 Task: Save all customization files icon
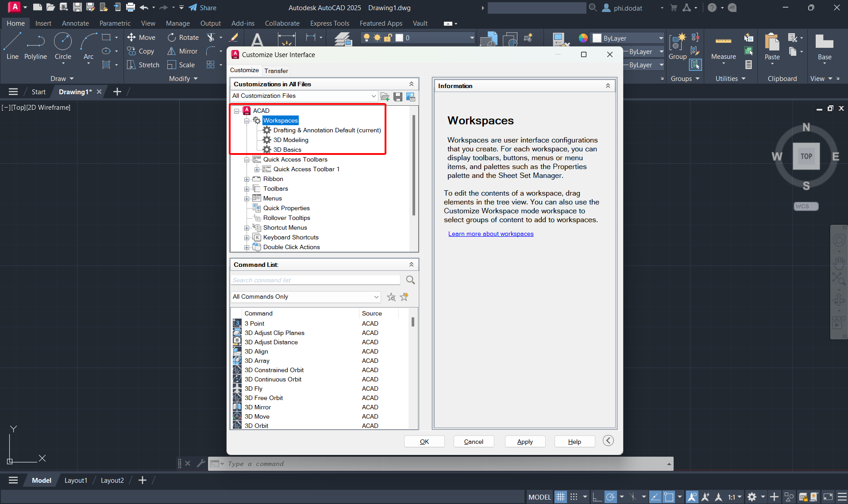[x=398, y=96]
